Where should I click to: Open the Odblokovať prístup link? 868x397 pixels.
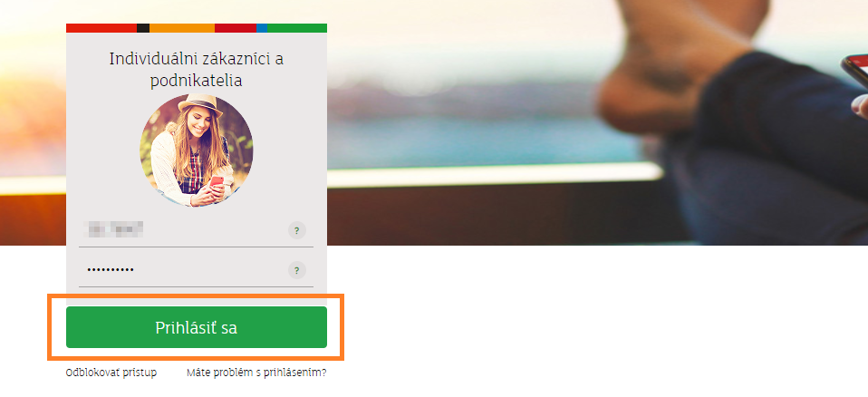point(111,373)
